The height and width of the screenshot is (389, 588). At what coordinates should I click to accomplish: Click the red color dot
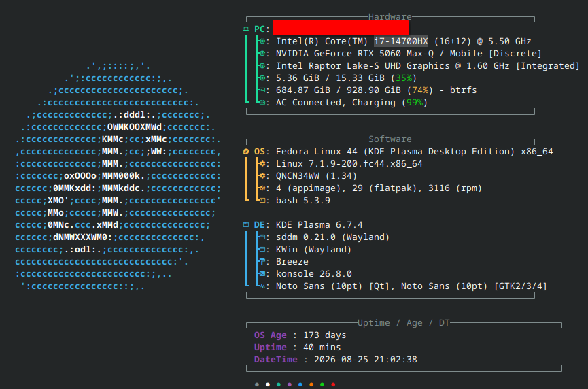click(333, 384)
